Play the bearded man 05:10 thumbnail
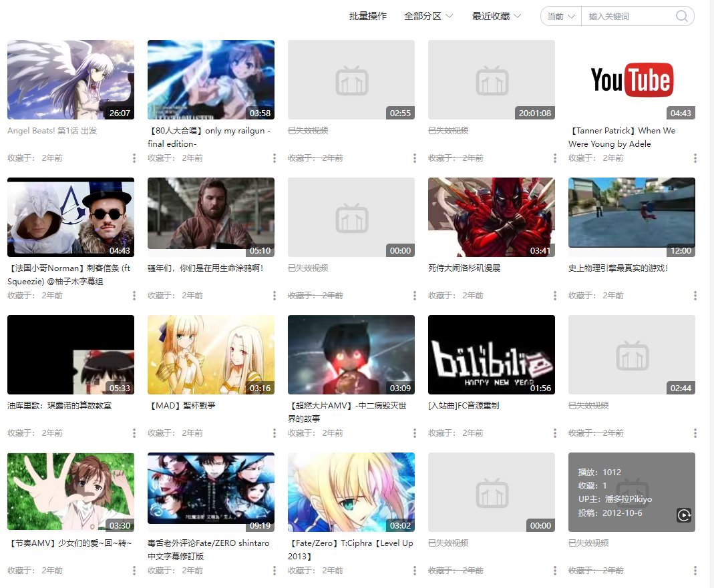 click(x=211, y=217)
